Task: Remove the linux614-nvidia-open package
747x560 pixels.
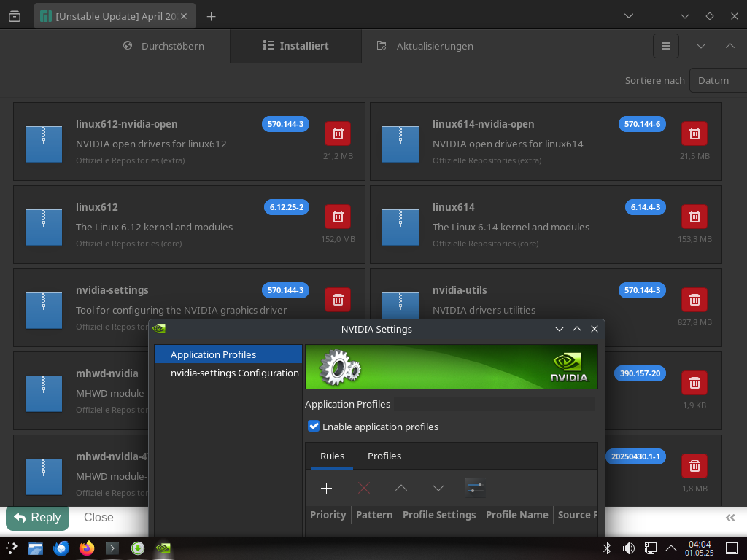Action: pyautogui.click(x=694, y=133)
